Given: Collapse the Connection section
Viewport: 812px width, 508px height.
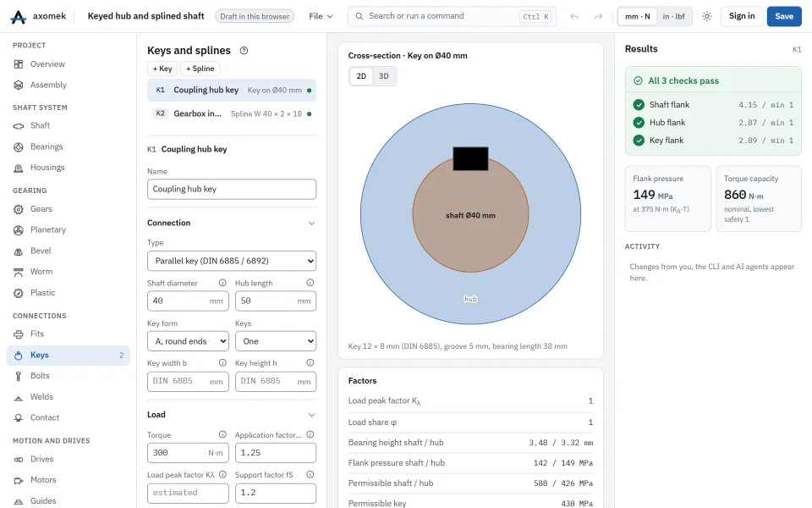Looking at the screenshot, I should click(x=312, y=224).
